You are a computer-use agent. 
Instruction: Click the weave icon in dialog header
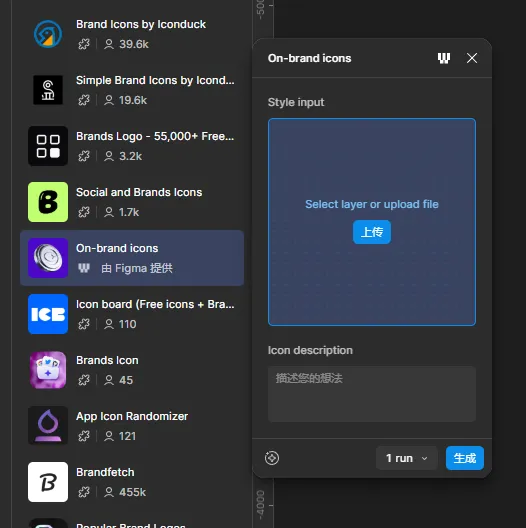444,58
